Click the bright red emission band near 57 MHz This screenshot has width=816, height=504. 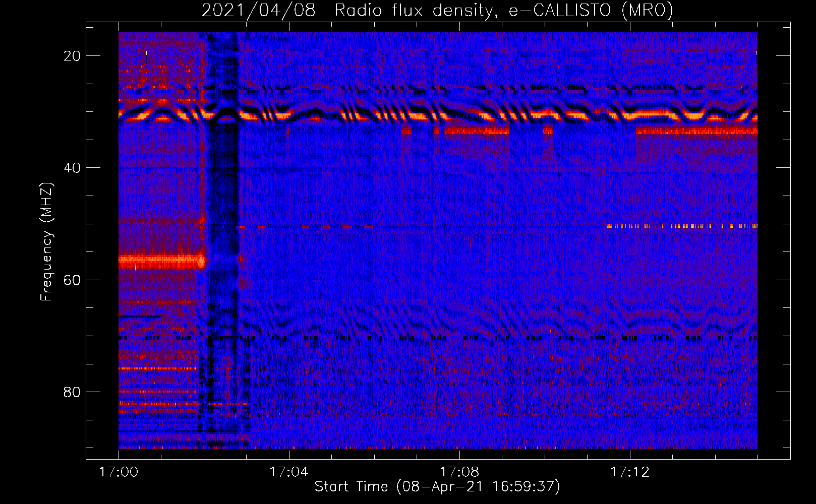point(162,262)
